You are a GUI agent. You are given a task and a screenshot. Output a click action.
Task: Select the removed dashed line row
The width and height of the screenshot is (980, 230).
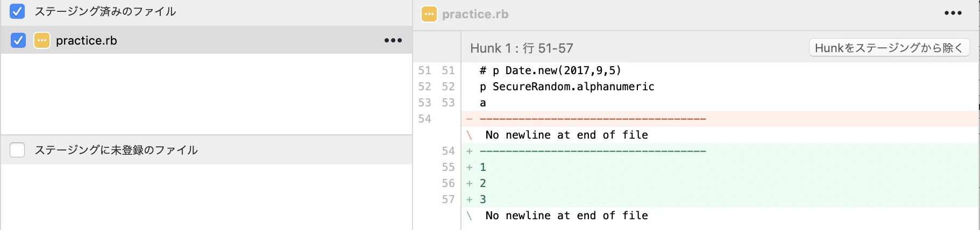pyautogui.click(x=720, y=119)
